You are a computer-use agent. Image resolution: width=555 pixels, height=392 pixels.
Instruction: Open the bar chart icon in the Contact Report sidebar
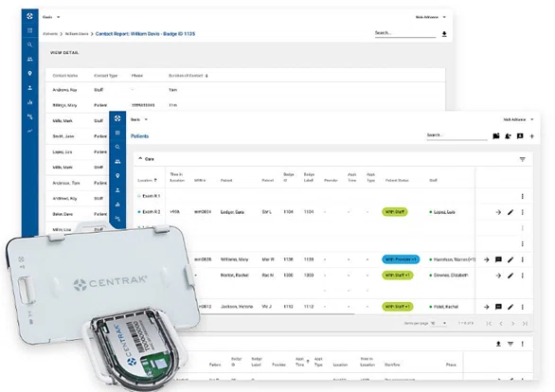[29, 102]
